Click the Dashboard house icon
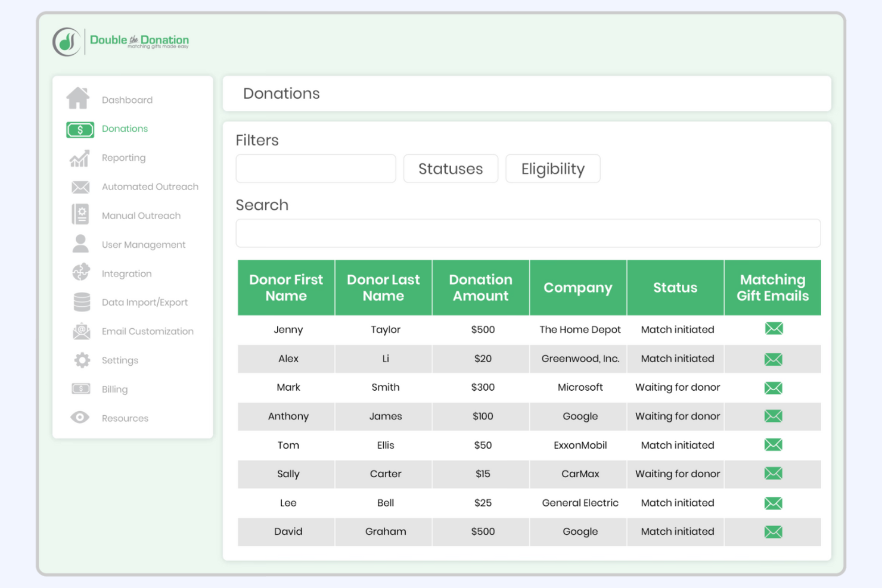Viewport: 882px width, 588px height. [x=78, y=98]
